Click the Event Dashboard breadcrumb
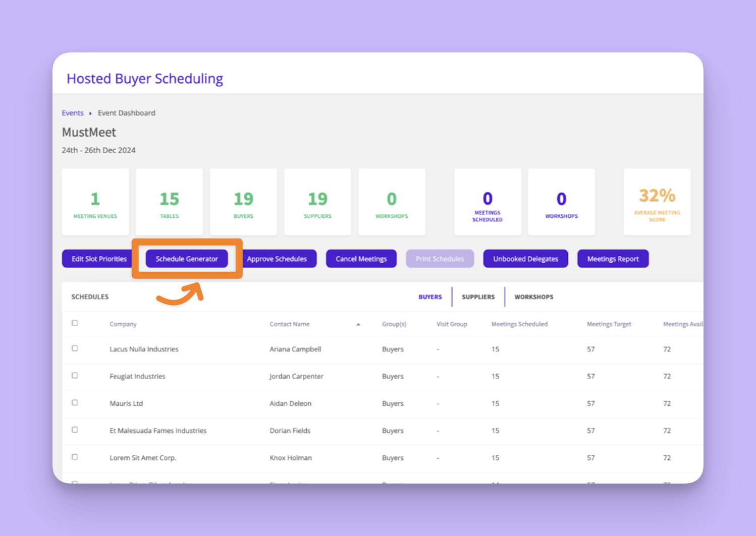Image resolution: width=756 pixels, height=536 pixels. [127, 113]
